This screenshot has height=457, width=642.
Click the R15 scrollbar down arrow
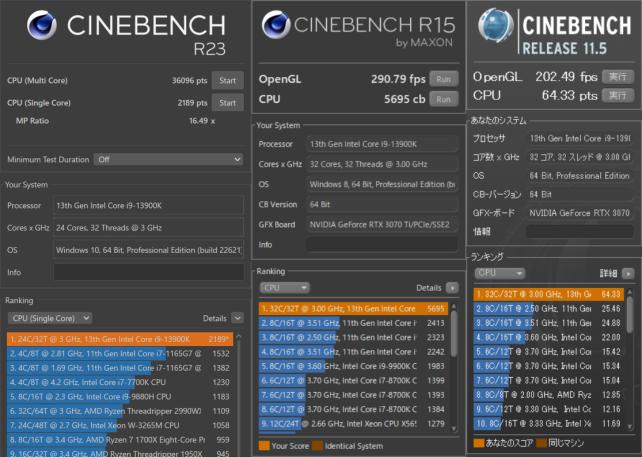tap(453, 428)
